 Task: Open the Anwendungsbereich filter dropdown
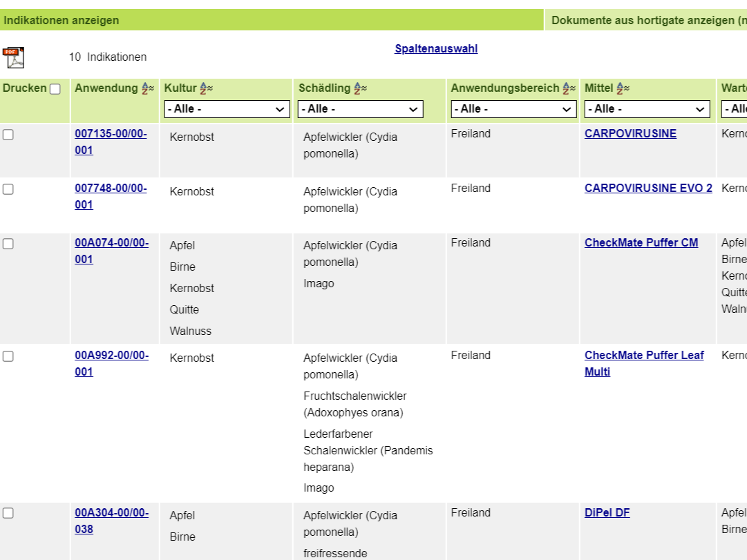click(x=513, y=109)
